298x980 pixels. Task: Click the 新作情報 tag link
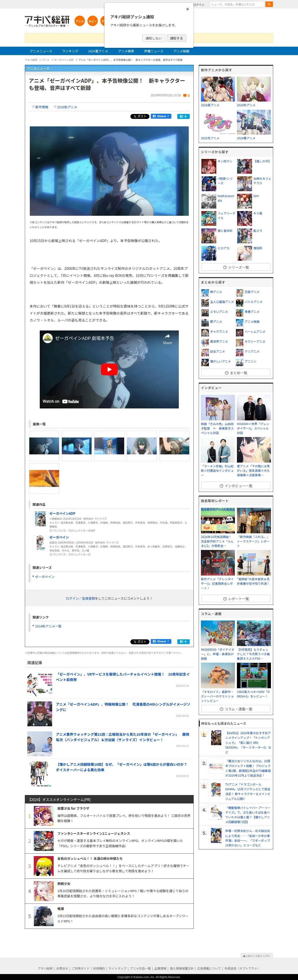(x=41, y=107)
